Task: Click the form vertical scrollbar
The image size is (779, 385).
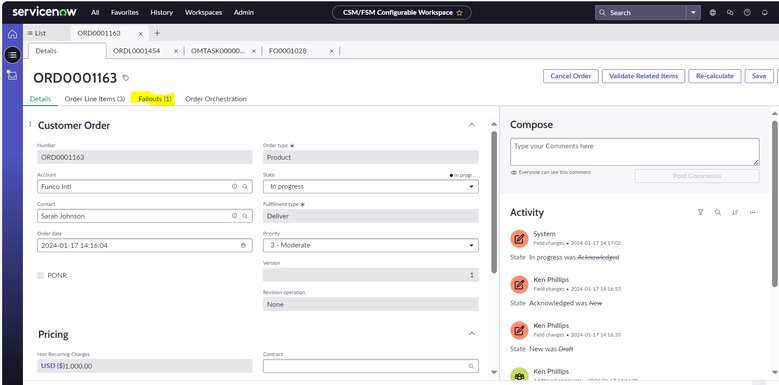Action: [x=494, y=202]
